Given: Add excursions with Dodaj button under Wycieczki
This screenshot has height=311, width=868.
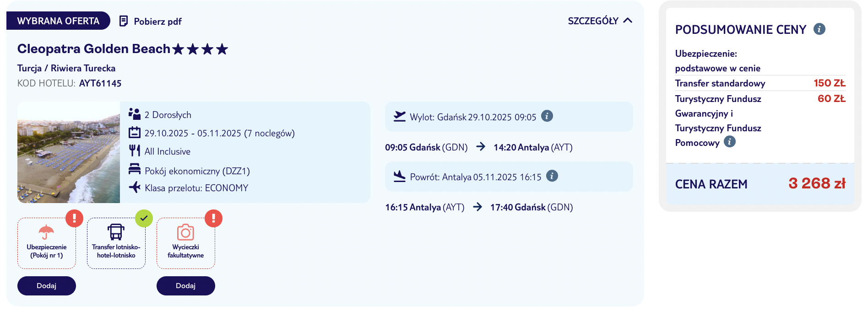Looking at the screenshot, I should 185,286.
